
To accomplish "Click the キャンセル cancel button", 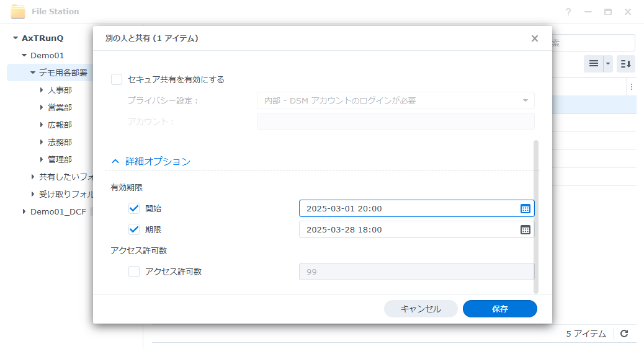I will [421, 309].
